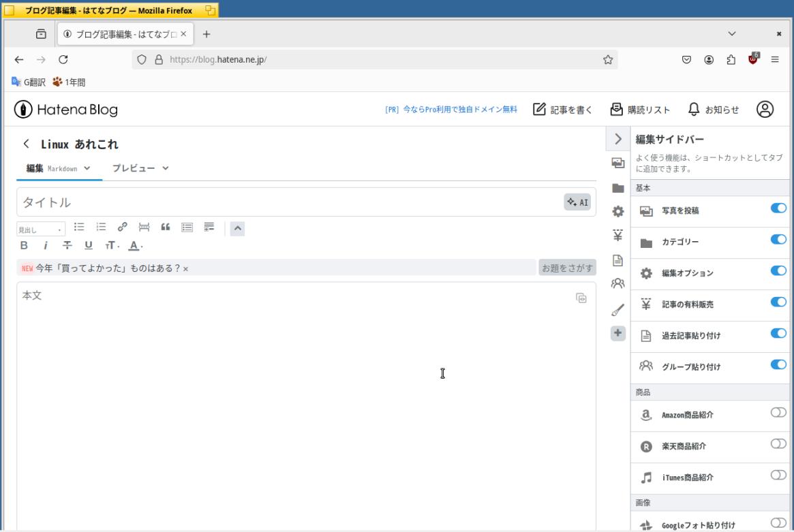Viewport: 794px width, 532px height.
Task: Insert a blockquote
Action: pos(166,228)
